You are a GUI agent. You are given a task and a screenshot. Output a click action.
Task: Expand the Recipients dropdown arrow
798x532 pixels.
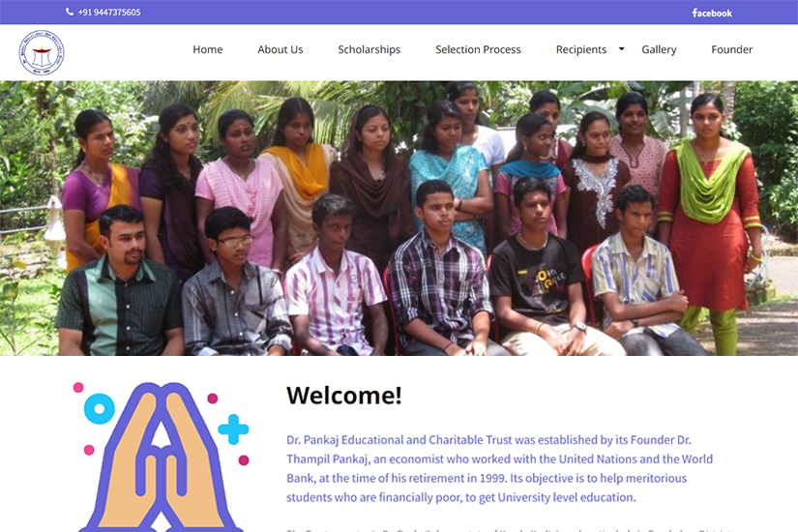621,49
